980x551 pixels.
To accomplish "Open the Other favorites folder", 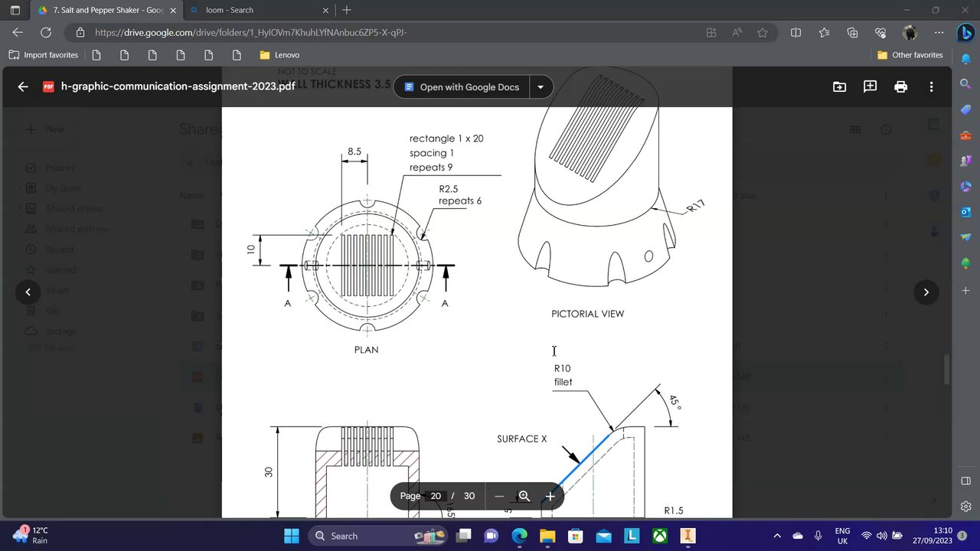I will pyautogui.click(x=910, y=55).
